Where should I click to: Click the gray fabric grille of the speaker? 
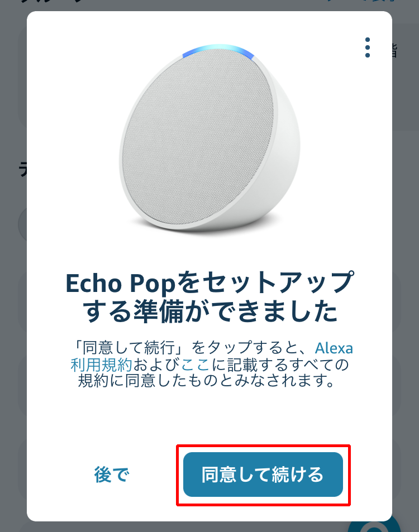199,136
